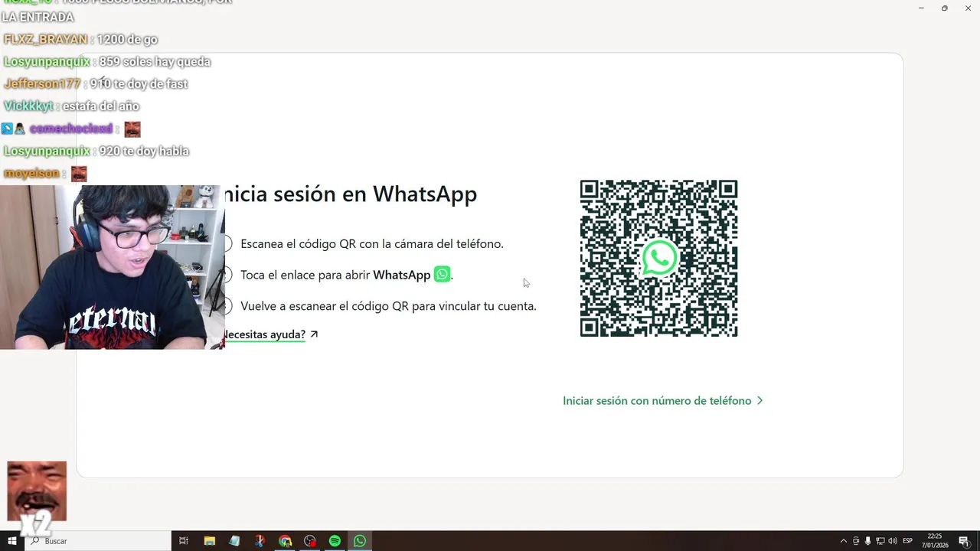
Task: Switch to OBS Studio on the taskbar
Action: coord(309,541)
